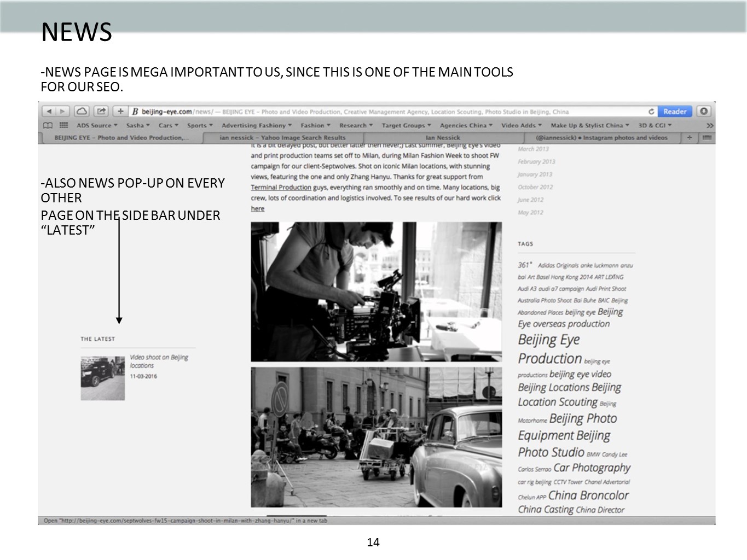The height and width of the screenshot is (560, 747).
Task: Show all tabs icon at tab bar end
Action: click(x=707, y=138)
